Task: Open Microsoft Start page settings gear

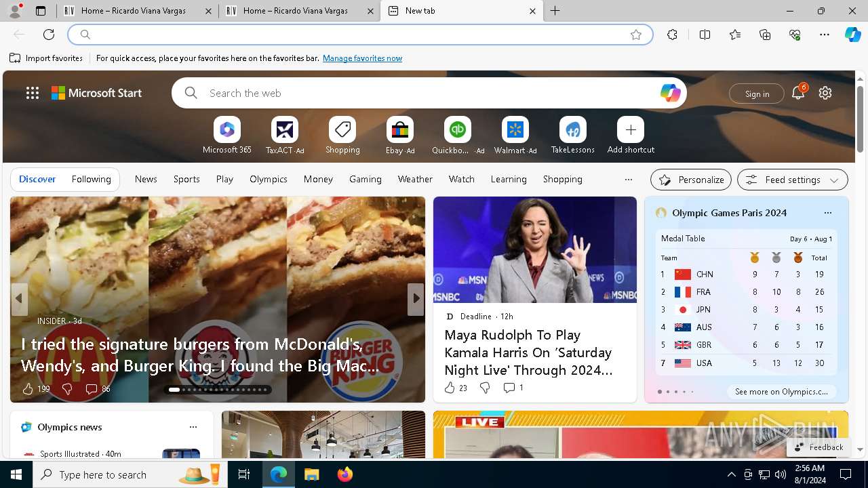Action: click(x=825, y=93)
